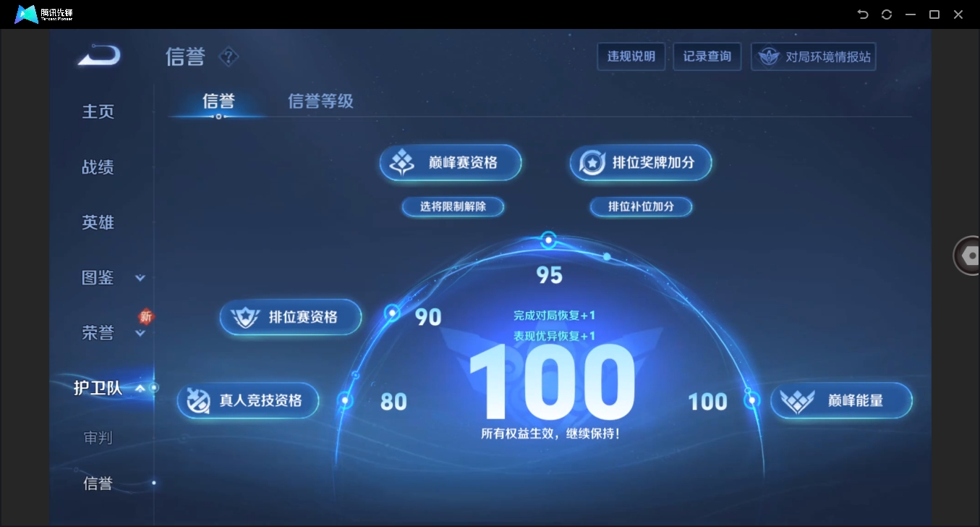Open the credit help question mark
Viewport: 980px width, 527px height.
pyautogui.click(x=229, y=56)
